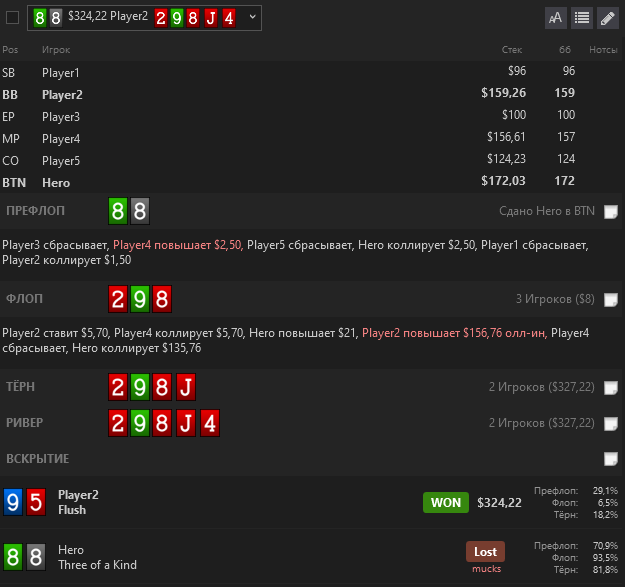Click the Игрок column header
This screenshot has height=587, width=625.
pos(56,50)
